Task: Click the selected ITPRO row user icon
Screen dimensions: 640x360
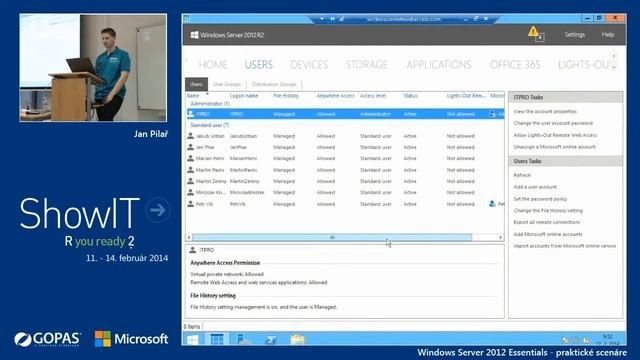Action: tap(190, 114)
